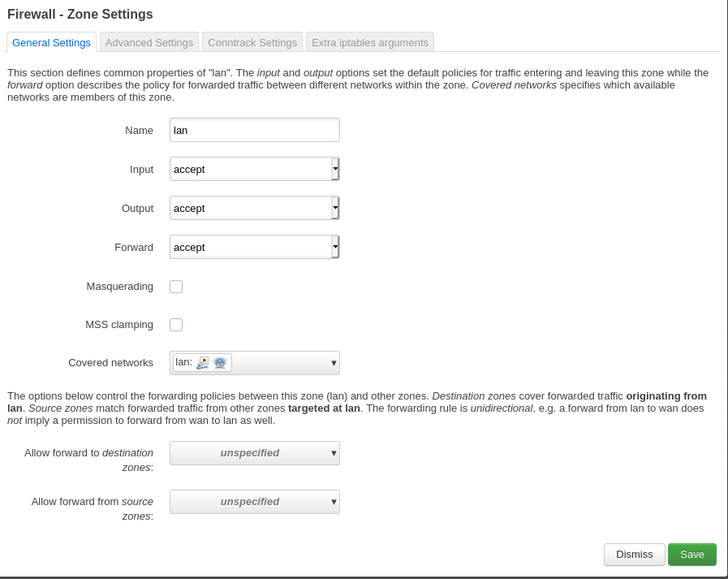Open the Extra iptables arguments tab
Screen dimensions: 728x579
pos(370,42)
